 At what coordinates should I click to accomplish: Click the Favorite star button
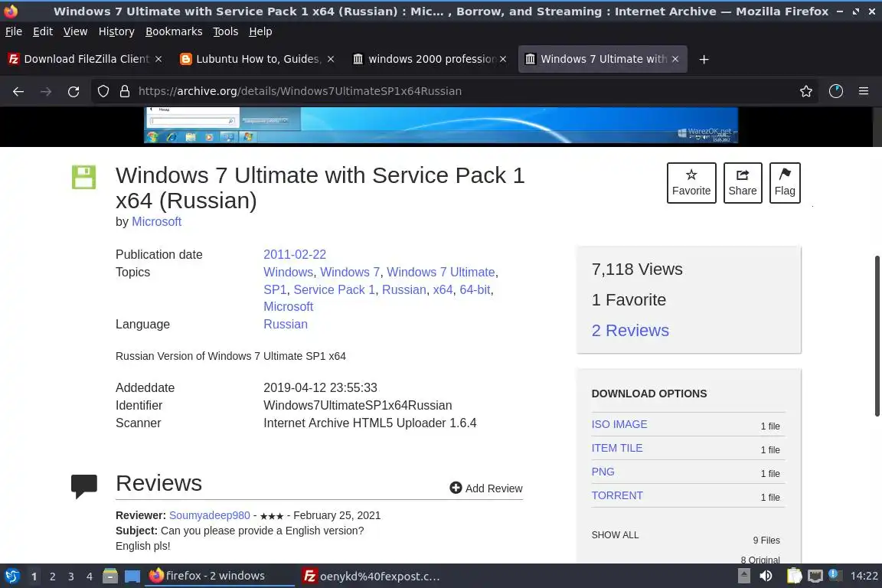691,183
